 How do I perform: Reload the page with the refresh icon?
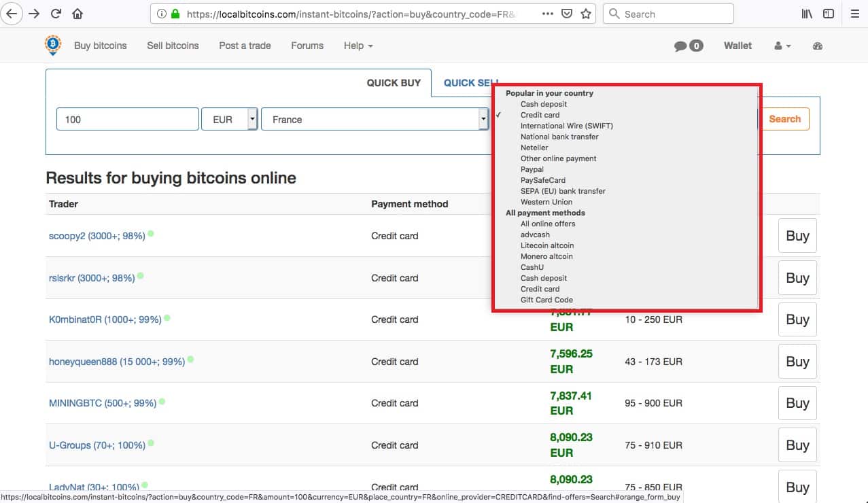click(56, 14)
